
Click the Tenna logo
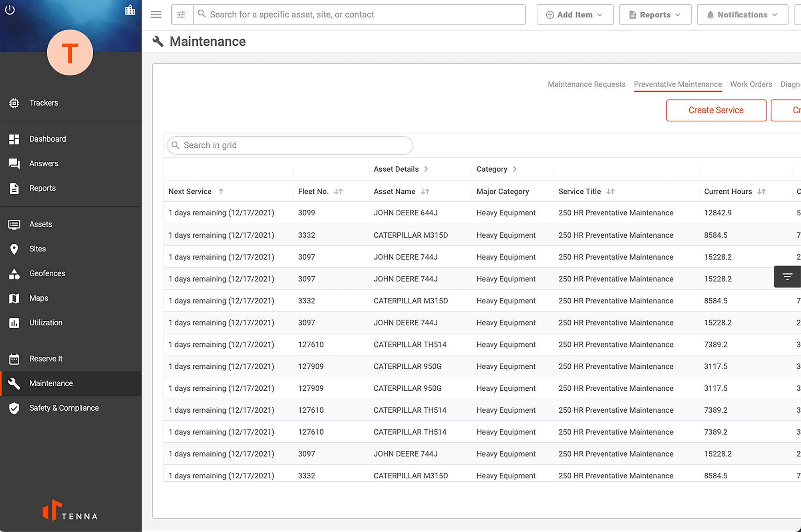(70, 510)
